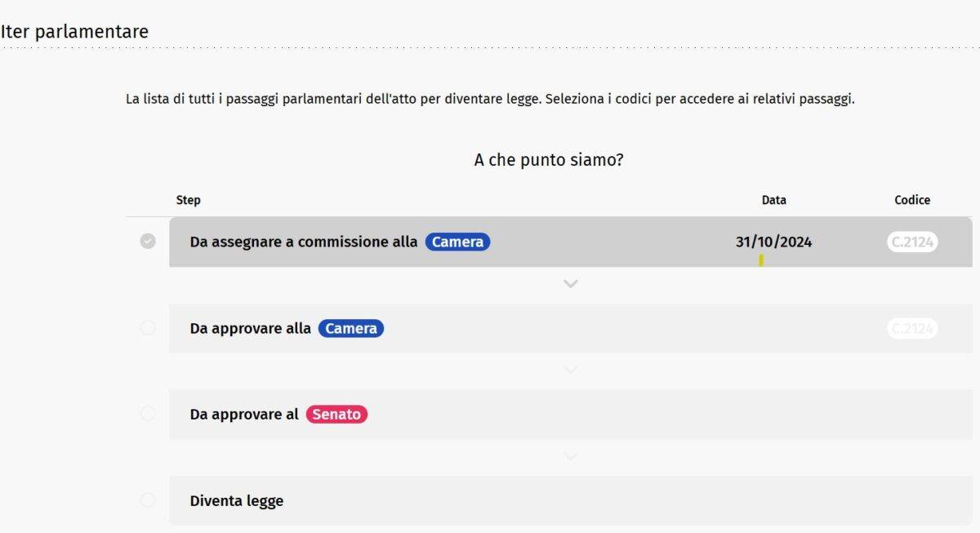Select the "Diventa legge" step row
The width and height of the screenshot is (980, 533).
point(237,500)
